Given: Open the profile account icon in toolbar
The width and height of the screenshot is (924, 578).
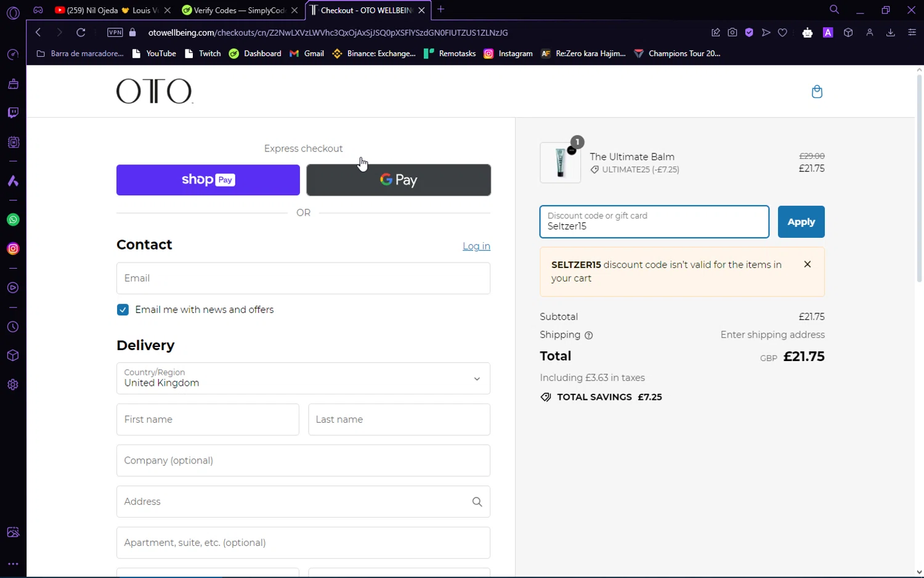Looking at the screenshot, I should (x=870, y=33).
